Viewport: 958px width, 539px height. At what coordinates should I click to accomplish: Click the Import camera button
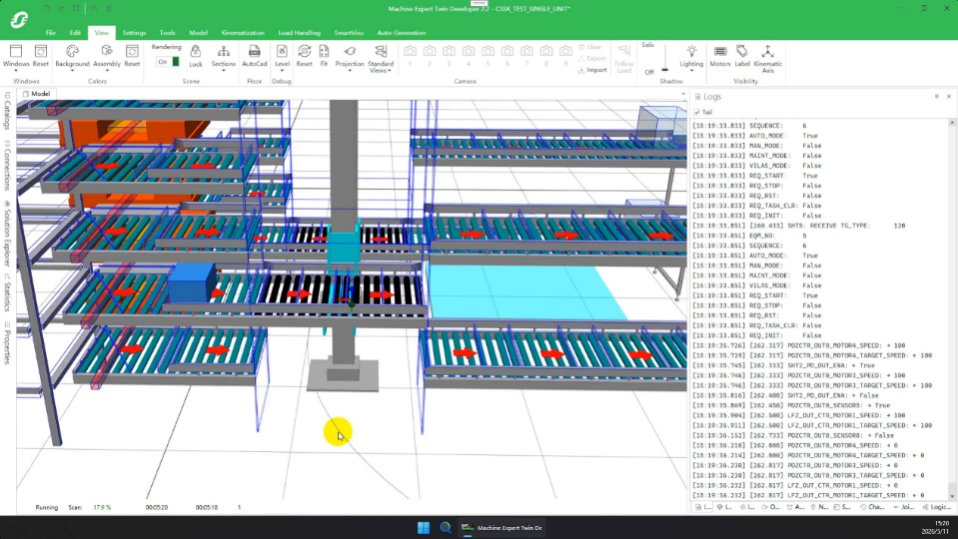coord(592,70)
